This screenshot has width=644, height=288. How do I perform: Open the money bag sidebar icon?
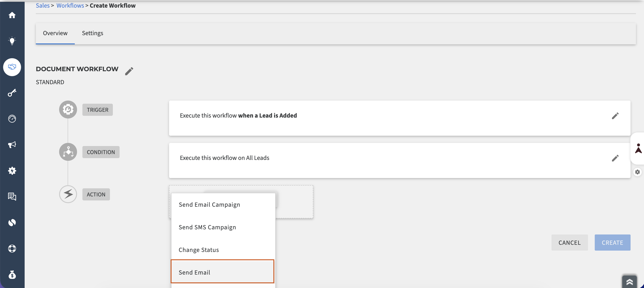click(x=12, y=275)
